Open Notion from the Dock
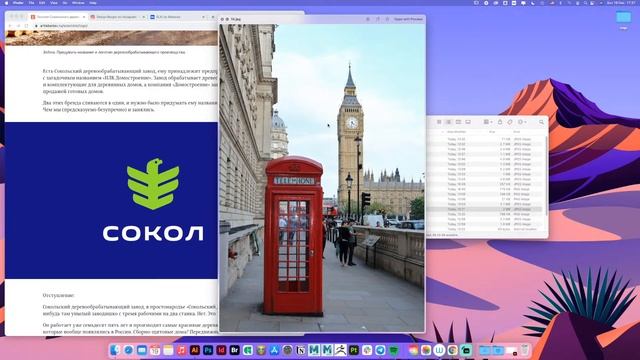640x360 pixels. [301, 350]
